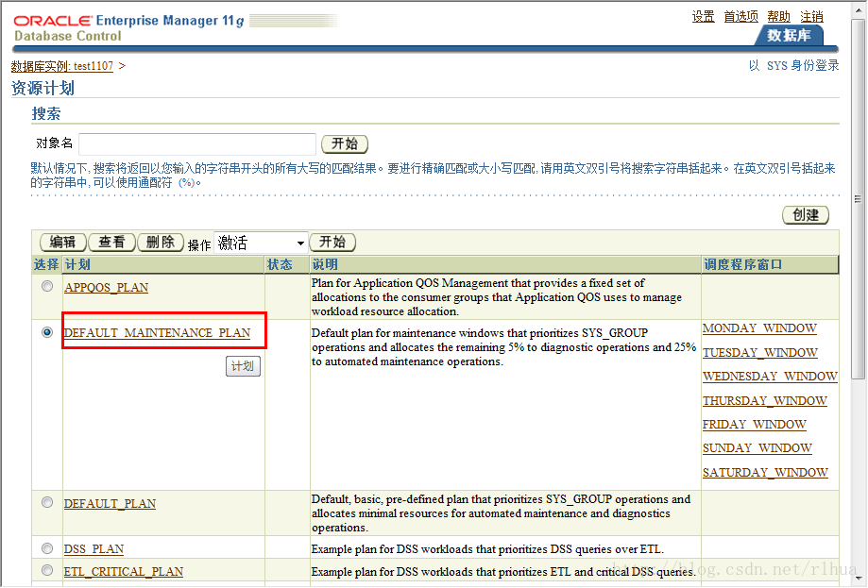Click the vertical scrollbar thumb
This screenshot has width=868, height=588.
coord(858,199)
